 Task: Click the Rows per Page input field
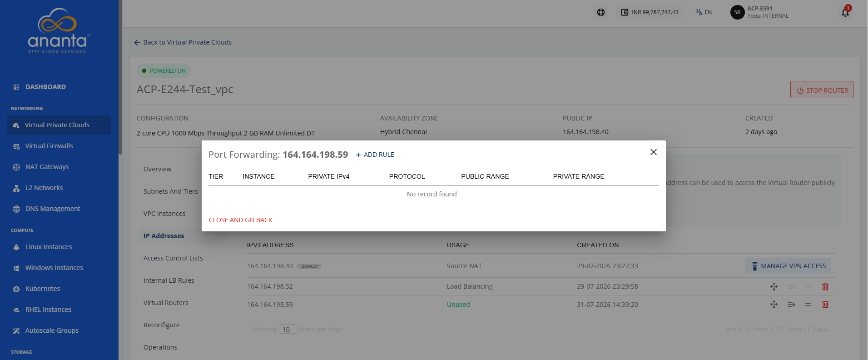(x=288, y=329)
